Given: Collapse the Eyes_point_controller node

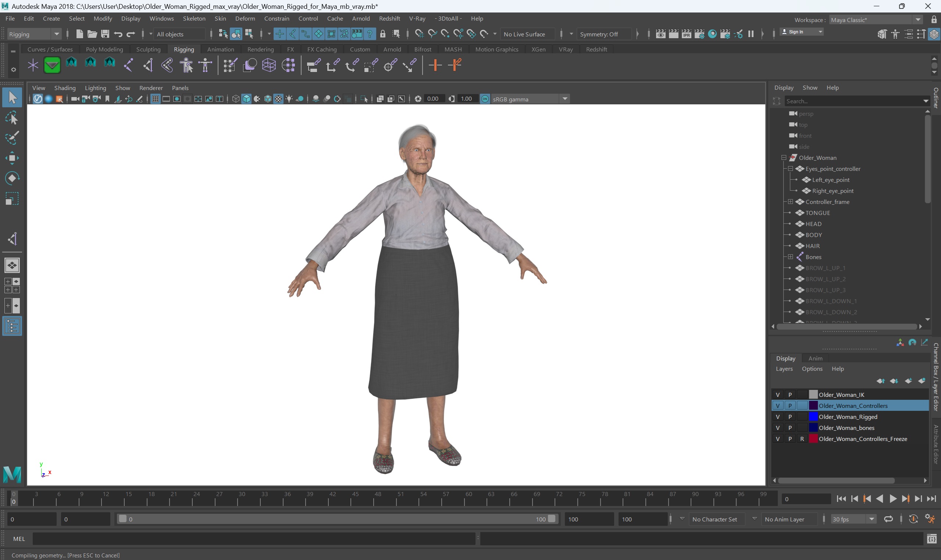Looking at the screenshot, I should [790, 169].
